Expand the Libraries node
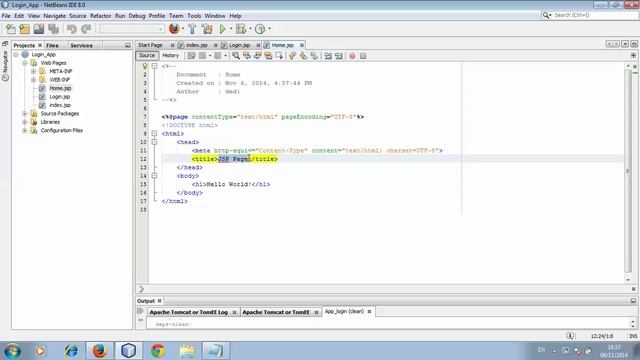 25,122
